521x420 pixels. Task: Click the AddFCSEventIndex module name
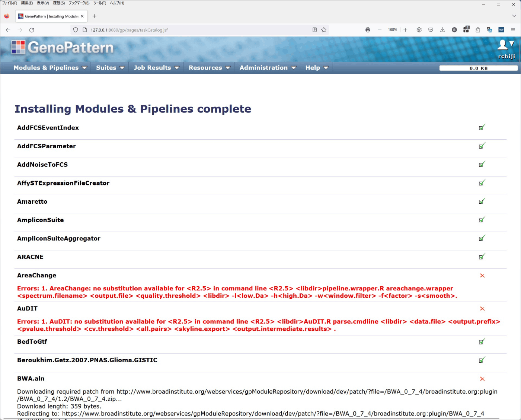tap(48, 128)
